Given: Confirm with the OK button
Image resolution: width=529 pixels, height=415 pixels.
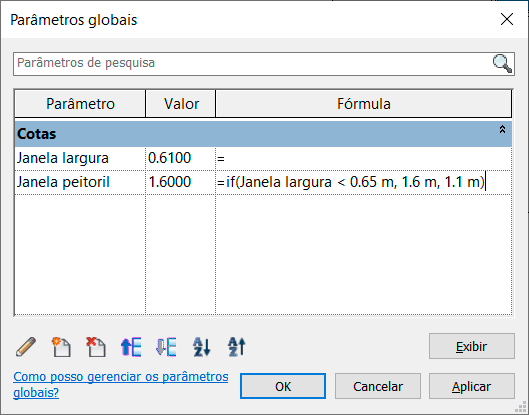Looking at the screenshot, I should [x=283, y=386].
